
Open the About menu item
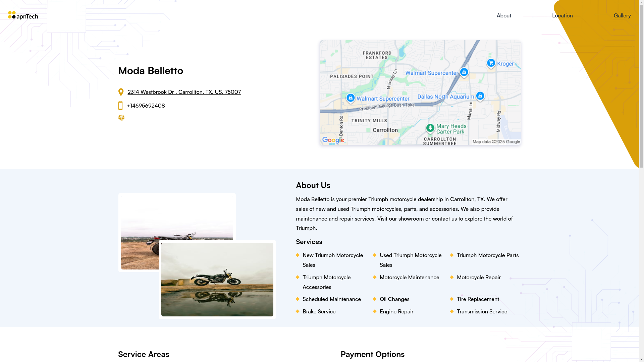tap(504, 15)
